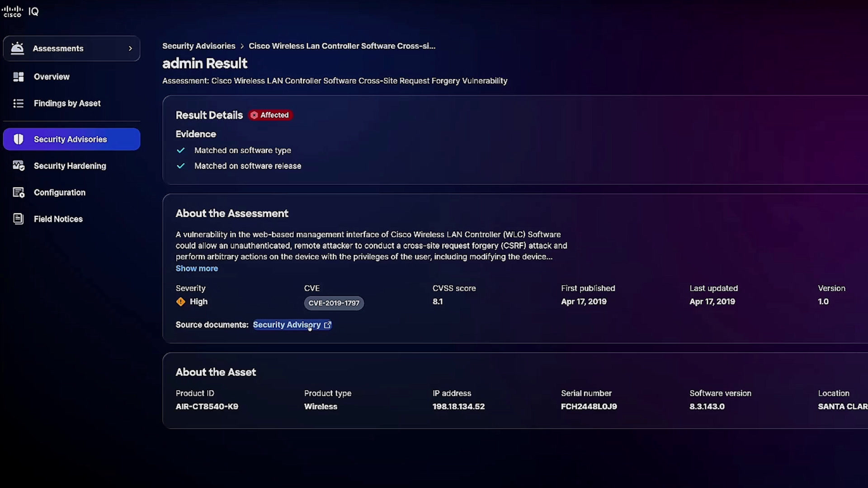Click the Security Hardening icon
868x488 pixels.
(19, 166)
